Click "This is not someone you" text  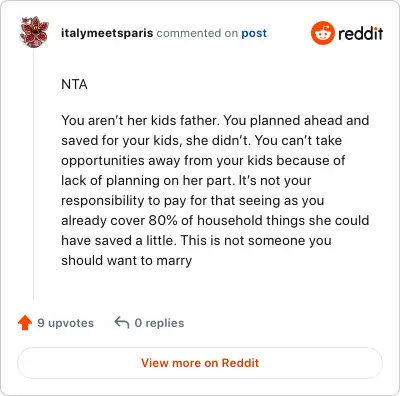click(256, 241)
